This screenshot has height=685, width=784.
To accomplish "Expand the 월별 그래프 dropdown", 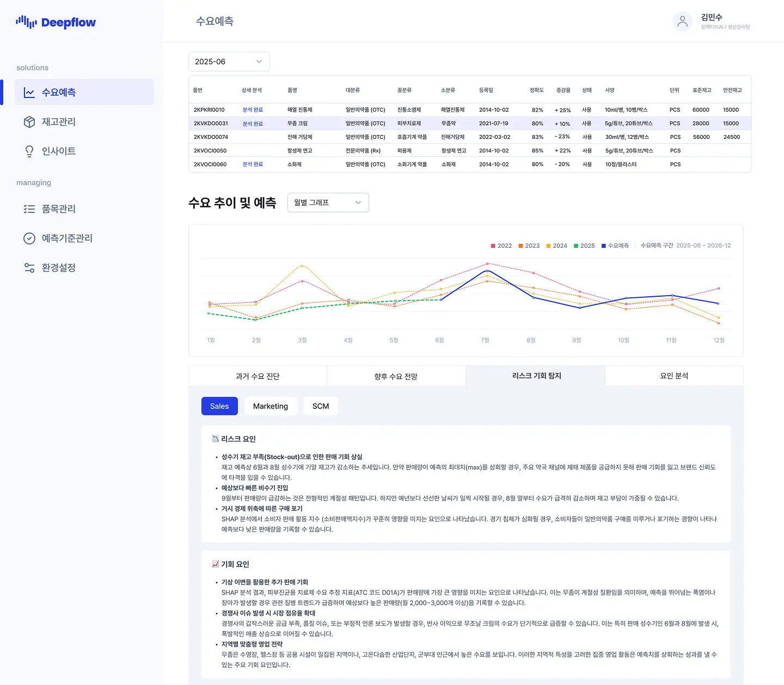I will 328,203.
